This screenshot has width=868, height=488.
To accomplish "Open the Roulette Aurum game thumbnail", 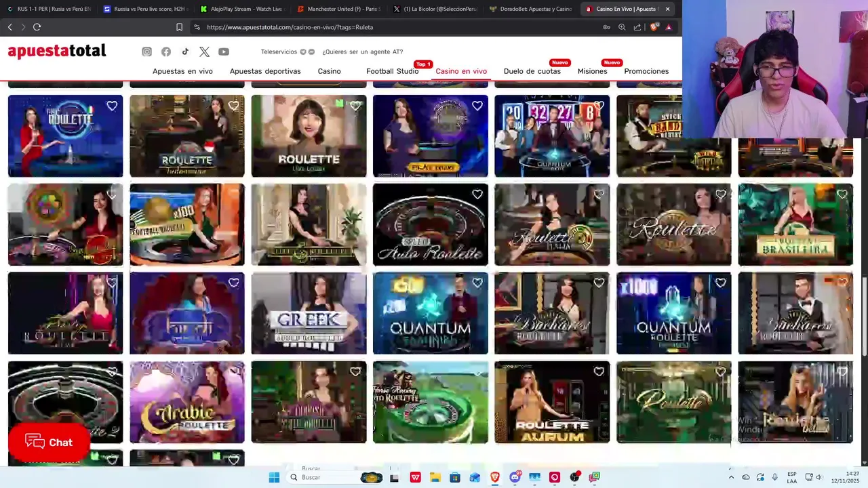I will tap(552, 402).
